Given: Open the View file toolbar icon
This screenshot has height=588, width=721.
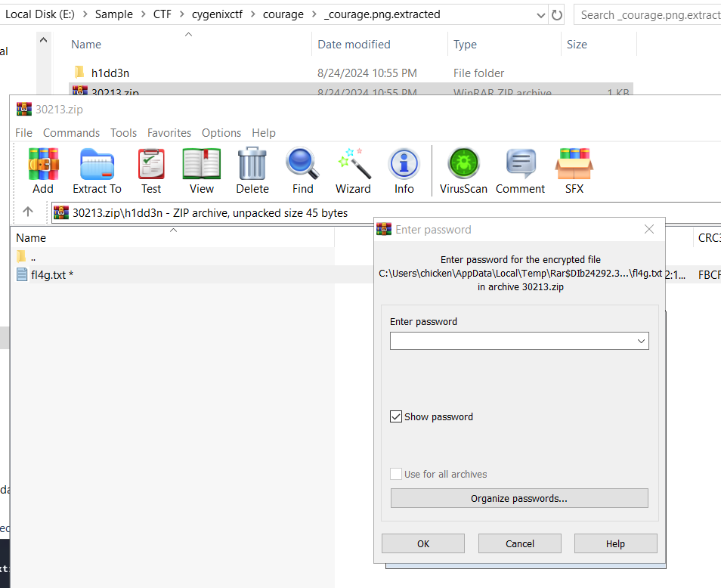Looking at the screenshot, I should 202,164.
